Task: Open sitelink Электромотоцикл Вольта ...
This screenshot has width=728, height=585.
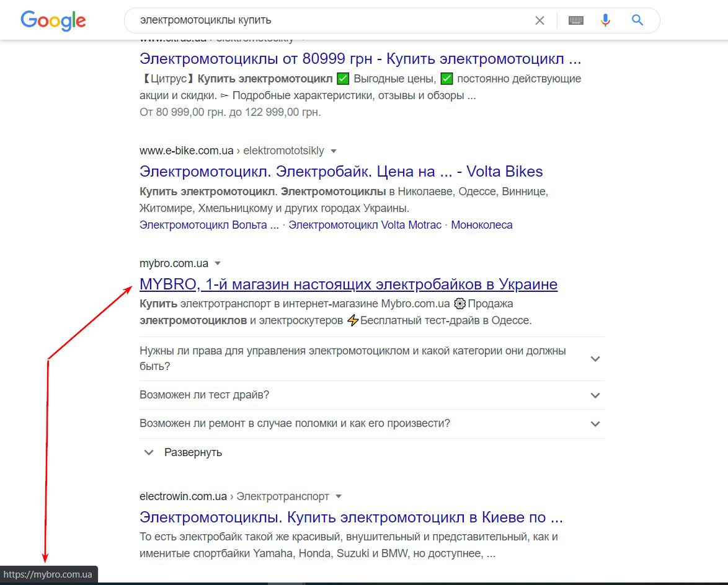Action: click(209, 225)
